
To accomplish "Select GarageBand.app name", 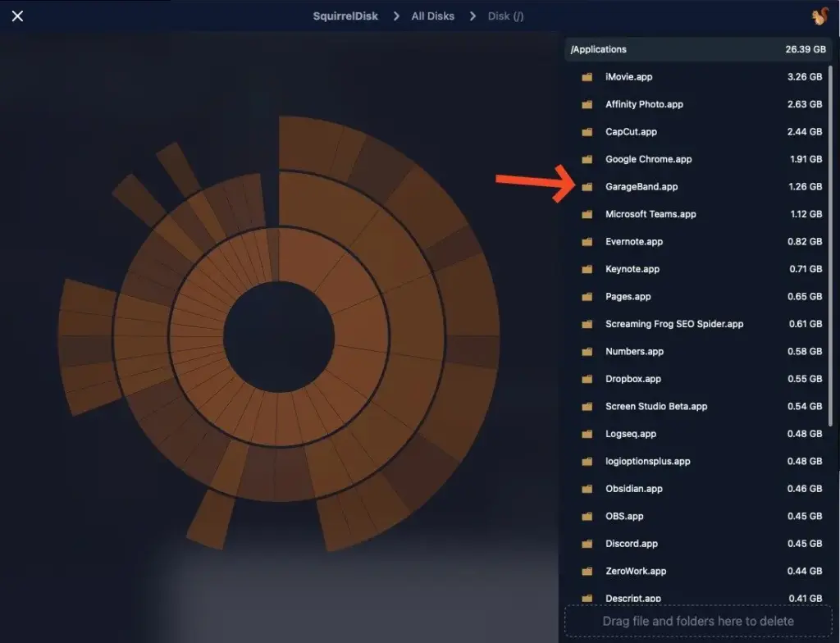I will click(641, 186).
